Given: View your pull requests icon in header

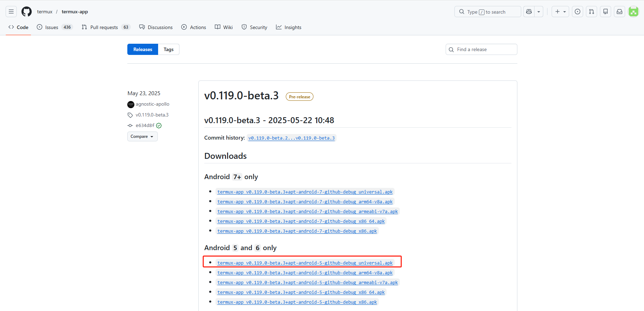Looking at the screenshot, I should pyautogui.click(x=592, y=12).
